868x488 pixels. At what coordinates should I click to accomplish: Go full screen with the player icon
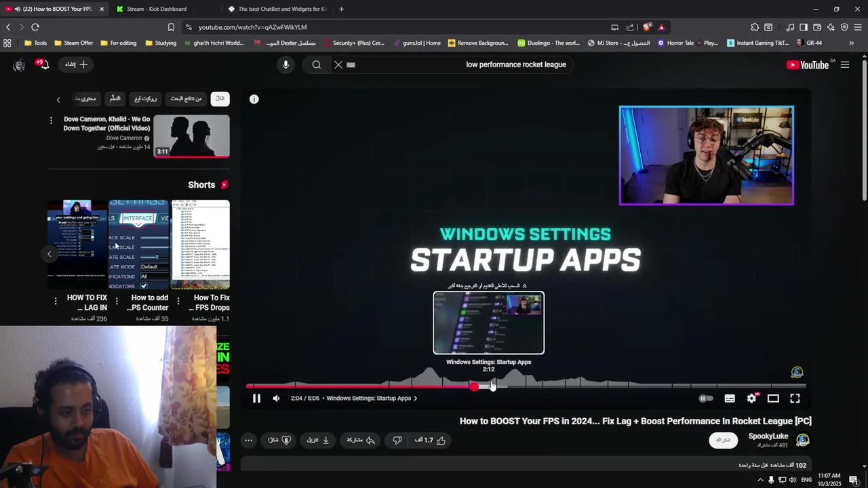tap(795, 399)
